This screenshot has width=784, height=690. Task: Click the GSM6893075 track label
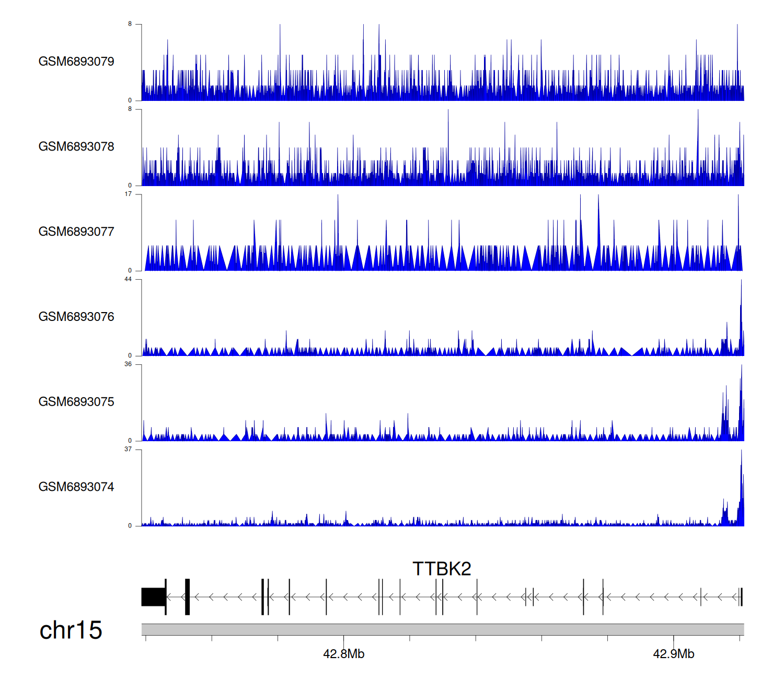point(76,402)
